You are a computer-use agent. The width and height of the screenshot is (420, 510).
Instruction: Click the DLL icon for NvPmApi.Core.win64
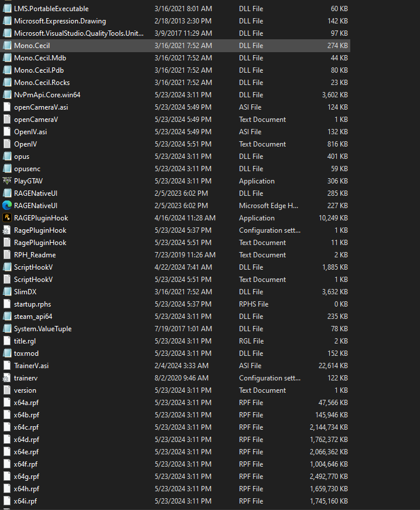click(7, 95)
